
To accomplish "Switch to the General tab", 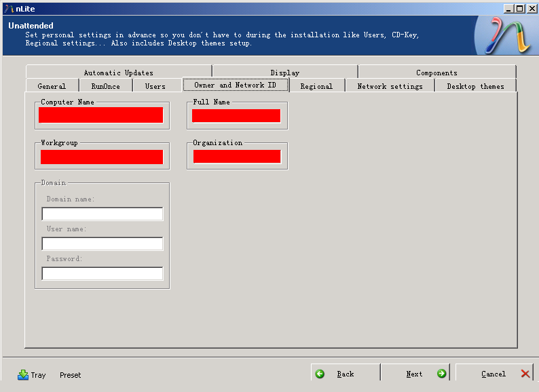I will (x=52, y=86).
